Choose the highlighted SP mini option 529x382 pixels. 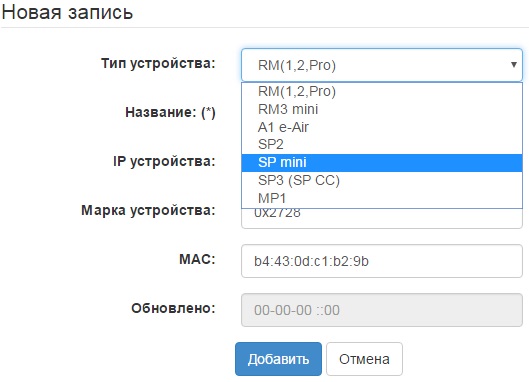(382, 163)
